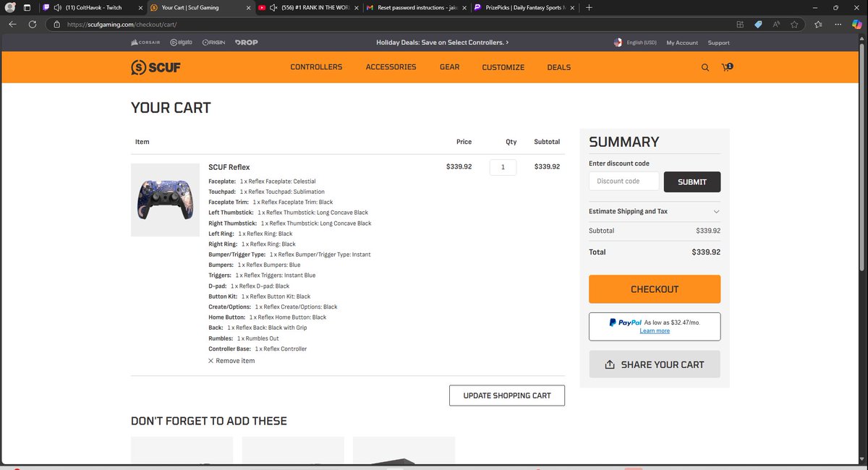This screenshot has width=868, height=470.
Task: Open the Edge shopping price tag icon
Action: click(x=758, y=24)
